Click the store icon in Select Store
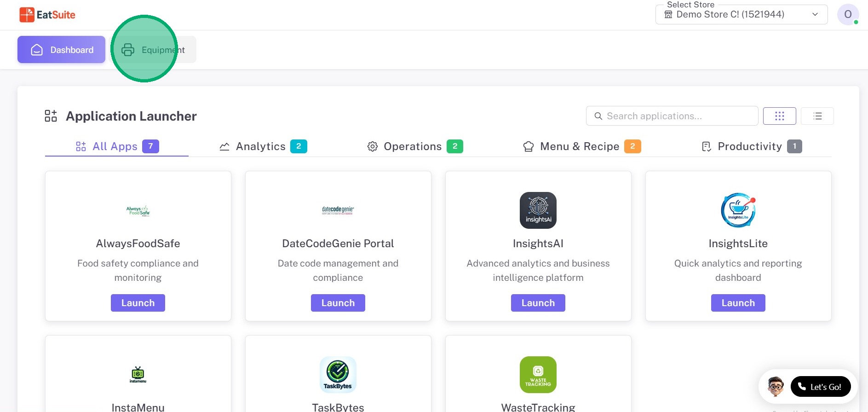The height and width of the screenshot is (412, 868). click(668, 14)
